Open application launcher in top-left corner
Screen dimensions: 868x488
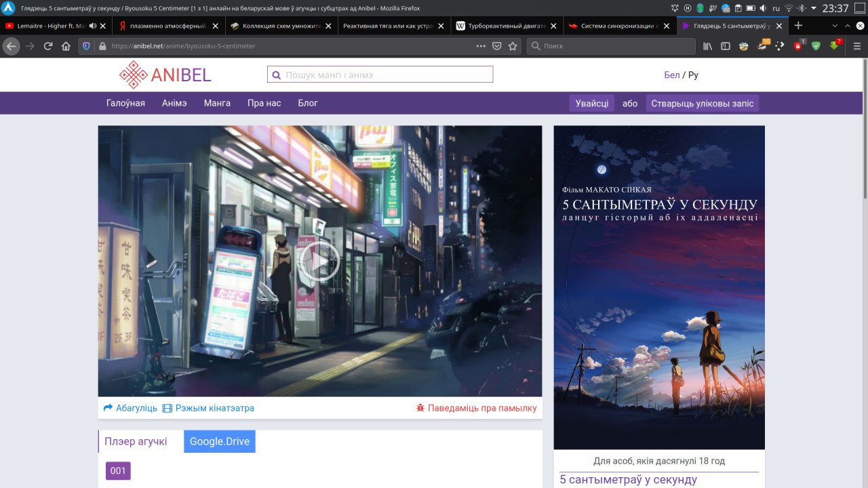pos(8,8)
